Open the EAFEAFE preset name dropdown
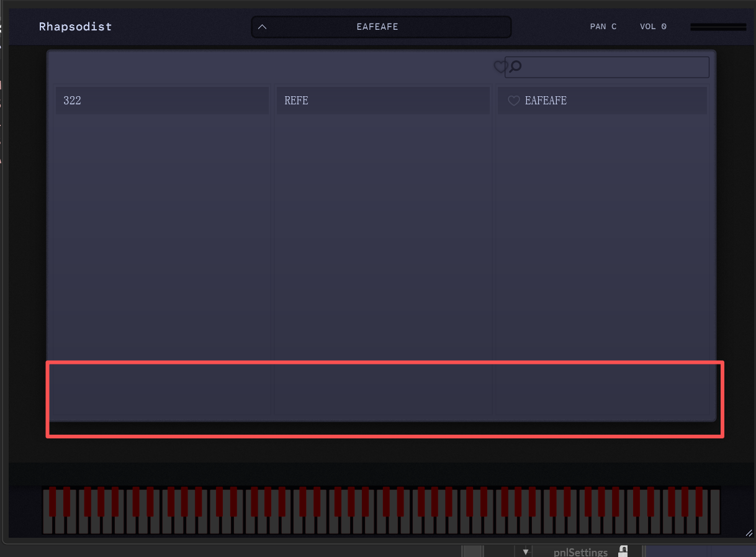 click(381, 27)
